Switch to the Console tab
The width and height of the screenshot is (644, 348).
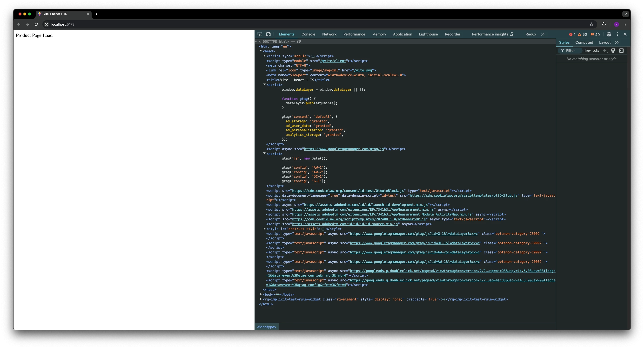click(308, 34)
